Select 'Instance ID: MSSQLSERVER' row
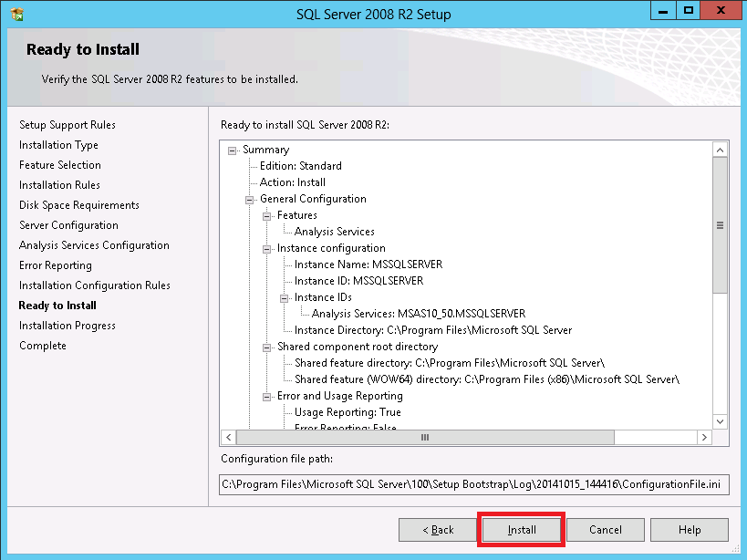 [358, 281]
